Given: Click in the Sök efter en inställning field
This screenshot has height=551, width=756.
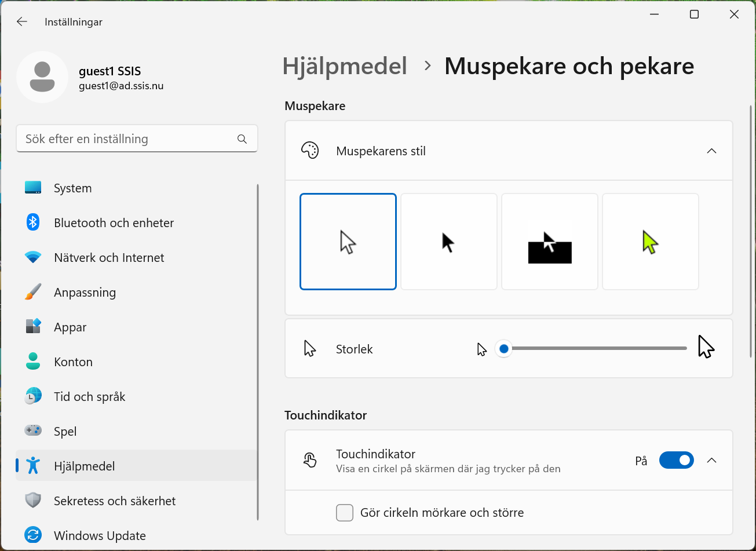Looking at the screenshot, I should 137,139.
